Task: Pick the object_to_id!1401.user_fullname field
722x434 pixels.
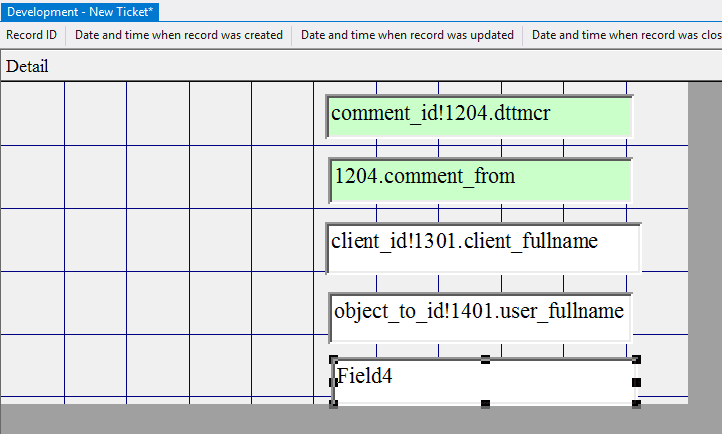Action: click(x=480, y=314)
